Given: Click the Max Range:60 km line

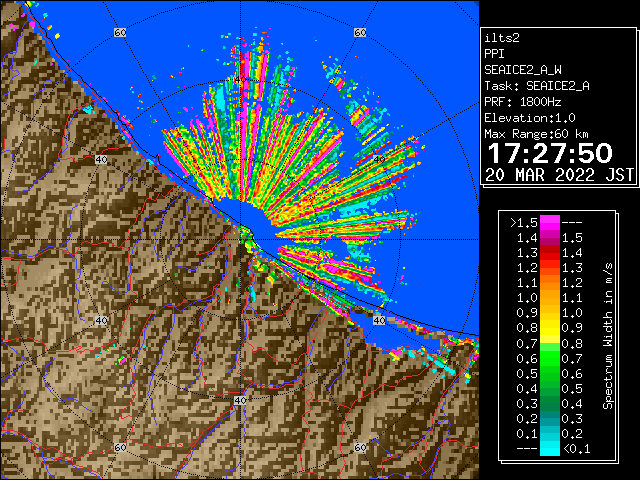Looking at the screenshot, I should pyautogui.click(x=536, y=134).
